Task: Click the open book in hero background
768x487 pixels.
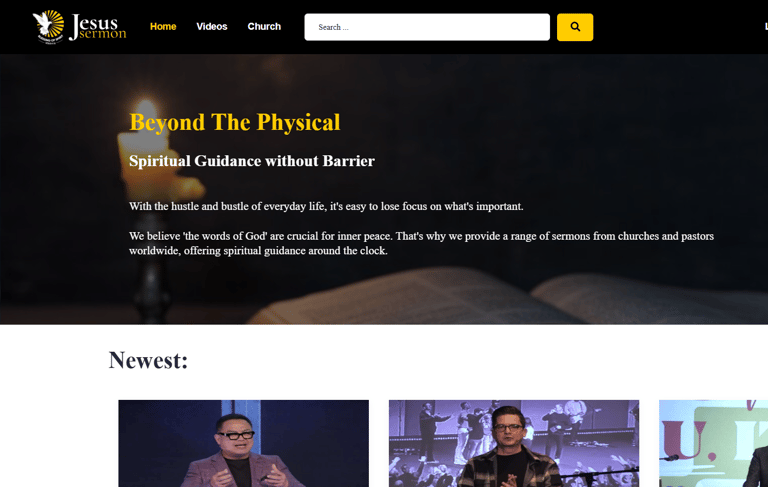Action: pos(509,296)
